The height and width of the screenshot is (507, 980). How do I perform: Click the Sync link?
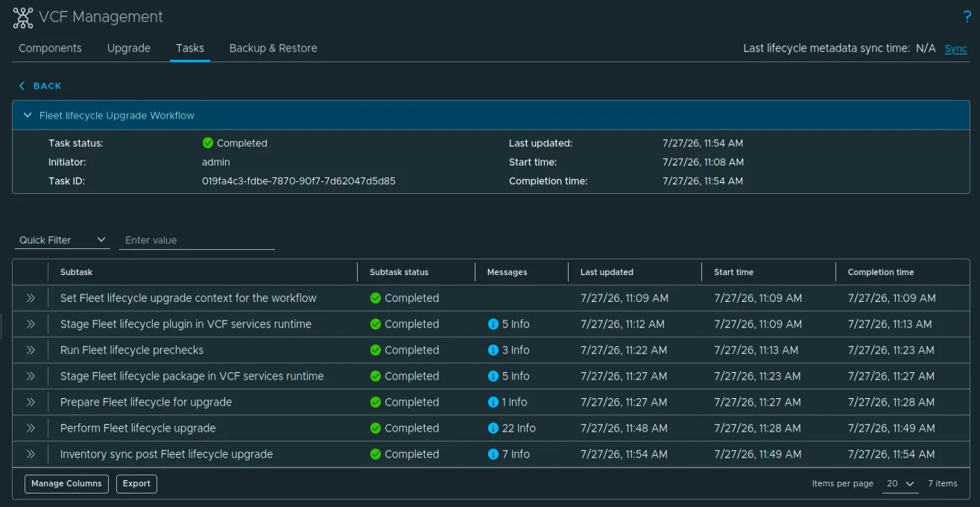point(956,48)
